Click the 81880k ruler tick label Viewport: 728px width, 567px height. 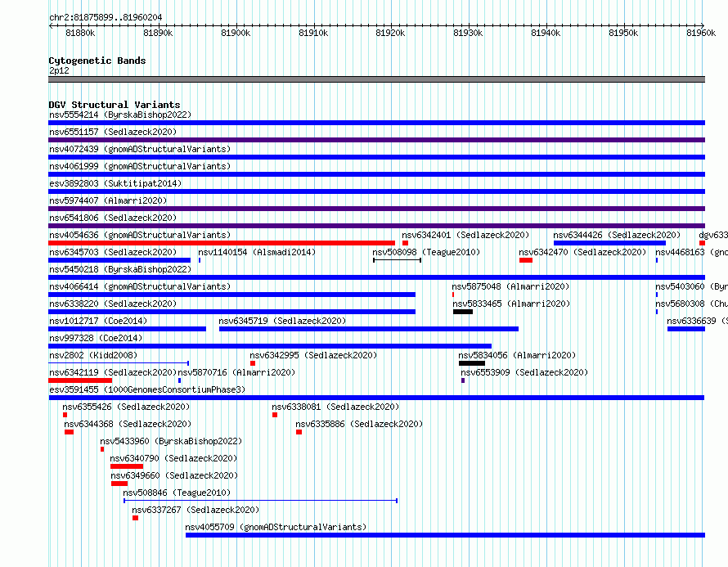point(80,33)
